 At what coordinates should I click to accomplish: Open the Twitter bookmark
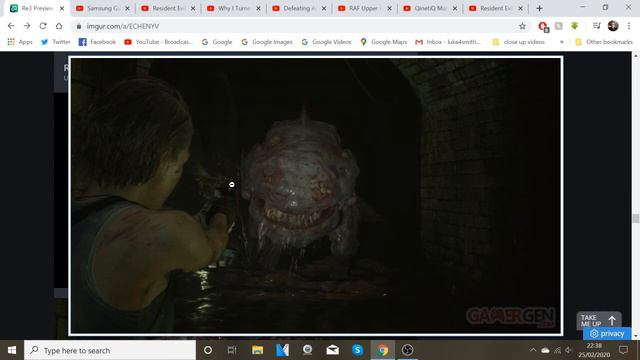56,42
